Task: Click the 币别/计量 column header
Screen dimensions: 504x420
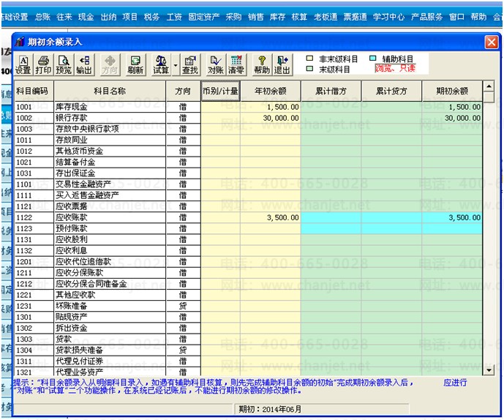Action: tap(220, 91)
